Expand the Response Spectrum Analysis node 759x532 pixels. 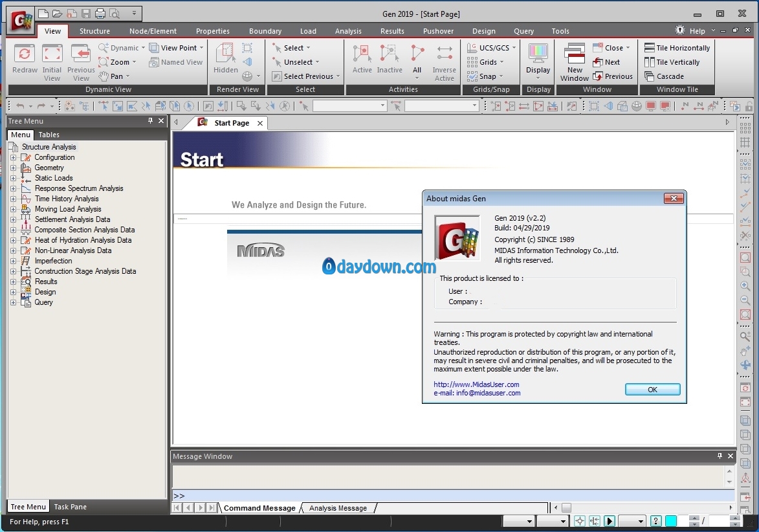point(14,188)
